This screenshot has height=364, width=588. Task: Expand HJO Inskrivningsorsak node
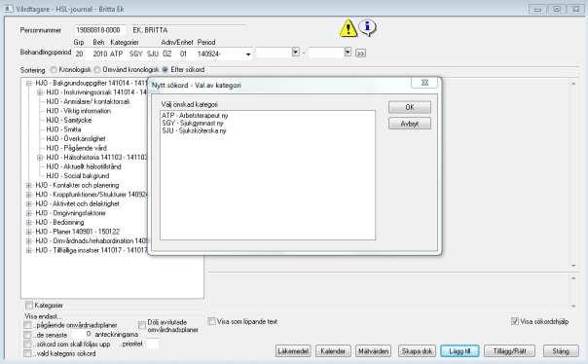pyautogui.click(x=39, y=92)
